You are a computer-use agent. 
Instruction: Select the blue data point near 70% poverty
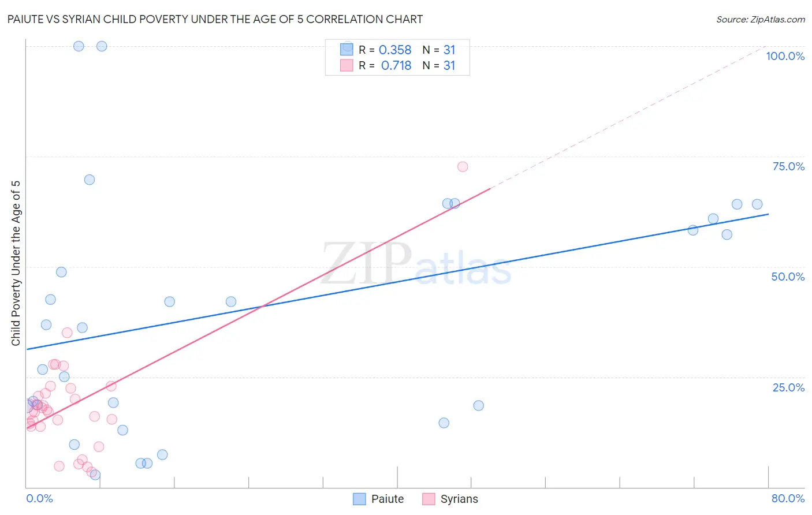click(x=90, y=180)
